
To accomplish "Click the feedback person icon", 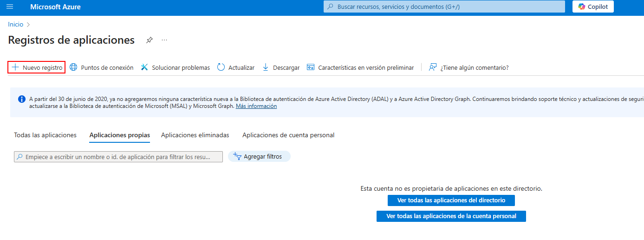I will coord(433,67).
